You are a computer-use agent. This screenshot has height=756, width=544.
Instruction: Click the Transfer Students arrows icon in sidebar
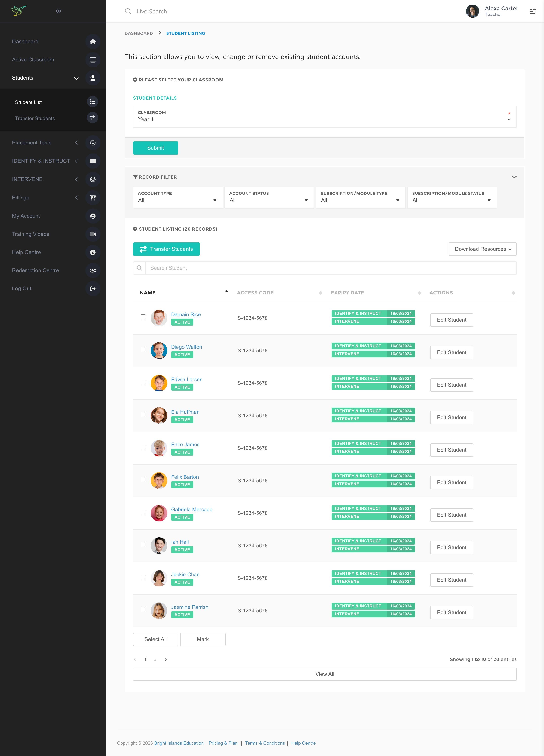click(x=92, y=118)
